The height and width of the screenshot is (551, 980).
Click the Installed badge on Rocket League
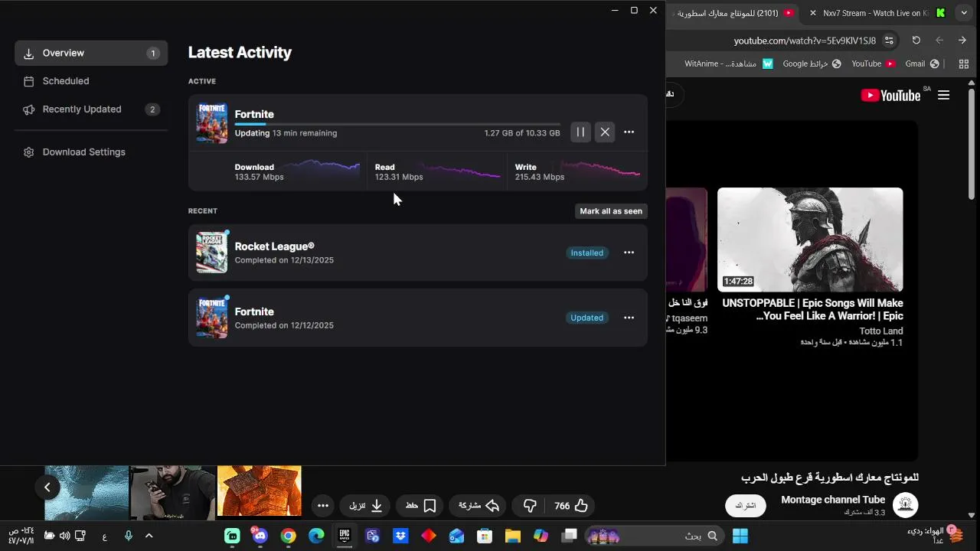[x=587, y=253]
